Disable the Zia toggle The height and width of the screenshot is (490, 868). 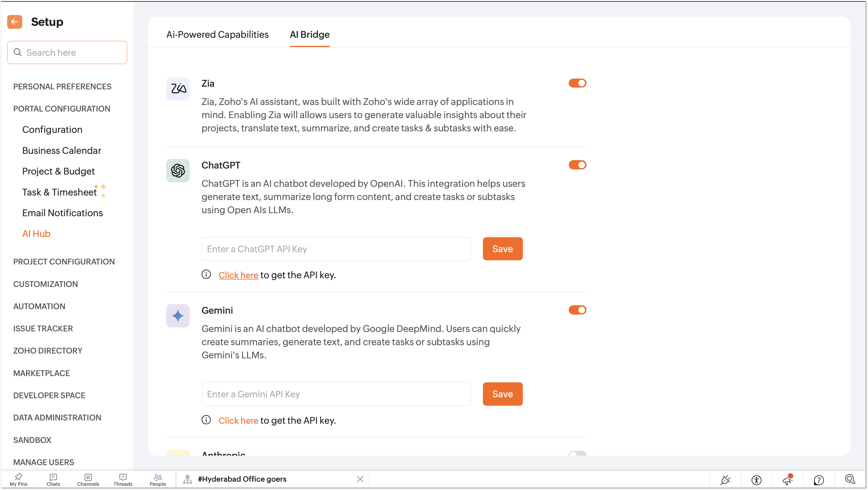click(577, 83)
